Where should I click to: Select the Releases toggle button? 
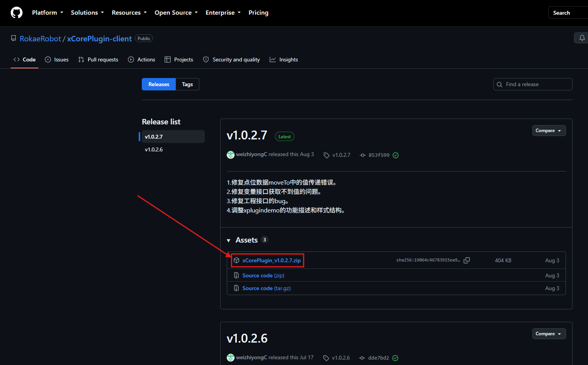click(x=159, y=84)
